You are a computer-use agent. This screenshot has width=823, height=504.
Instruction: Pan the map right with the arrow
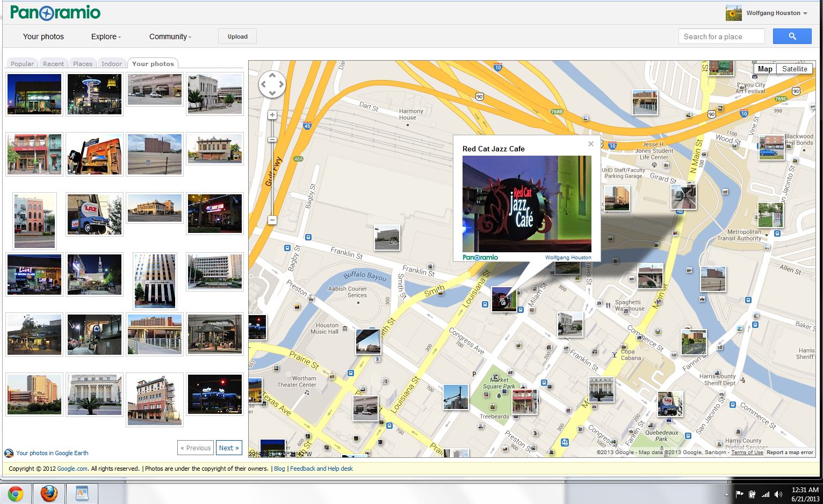280,84
